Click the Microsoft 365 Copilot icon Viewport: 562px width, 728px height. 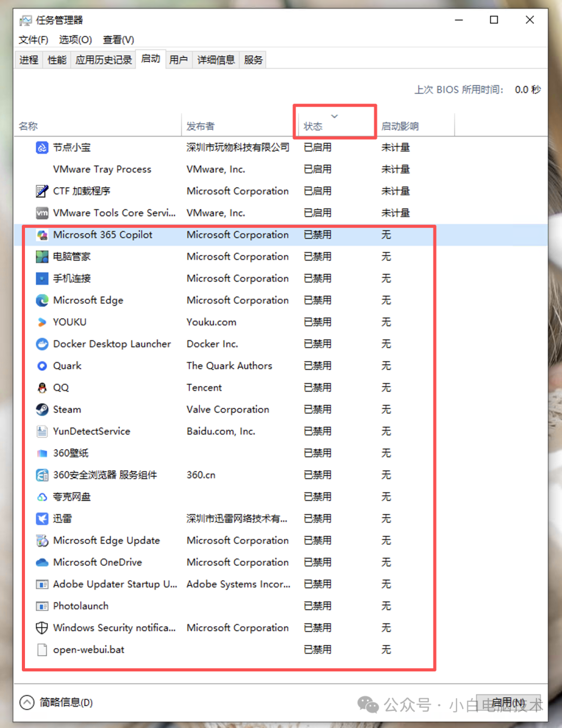[x=42, y=235]
